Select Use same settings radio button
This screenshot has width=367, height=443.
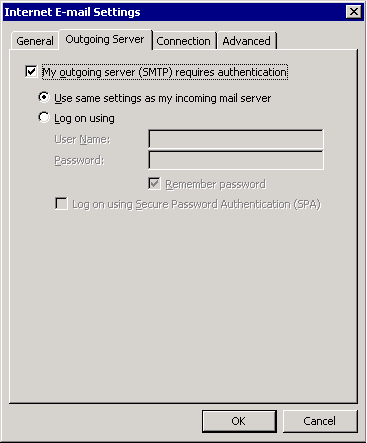tap(44, 97)
